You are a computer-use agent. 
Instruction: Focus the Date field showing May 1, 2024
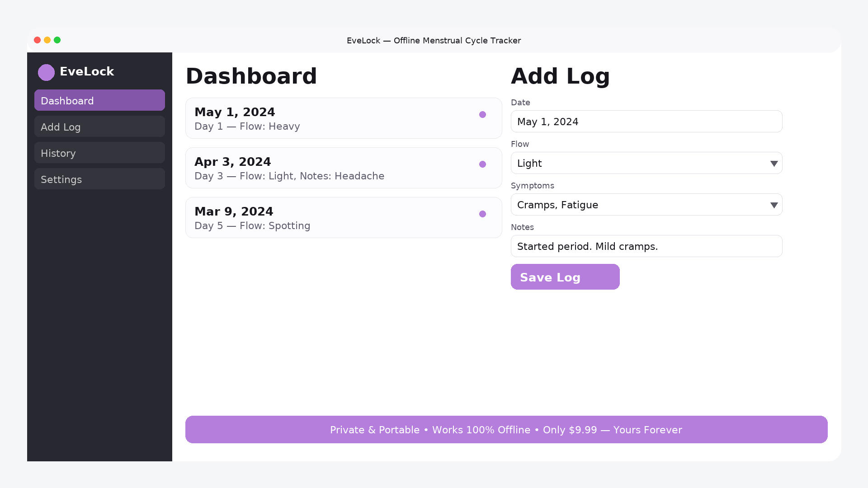[646, 122]
